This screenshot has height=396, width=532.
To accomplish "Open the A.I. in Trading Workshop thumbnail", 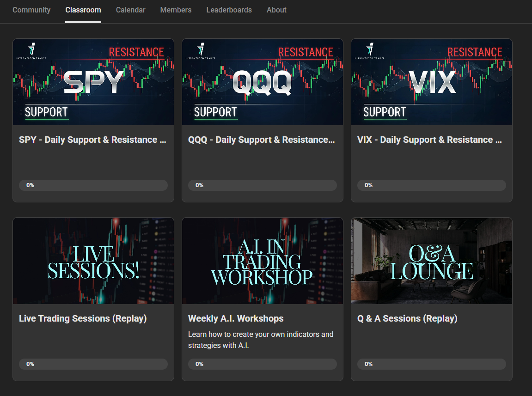I will tap(263, 261).
